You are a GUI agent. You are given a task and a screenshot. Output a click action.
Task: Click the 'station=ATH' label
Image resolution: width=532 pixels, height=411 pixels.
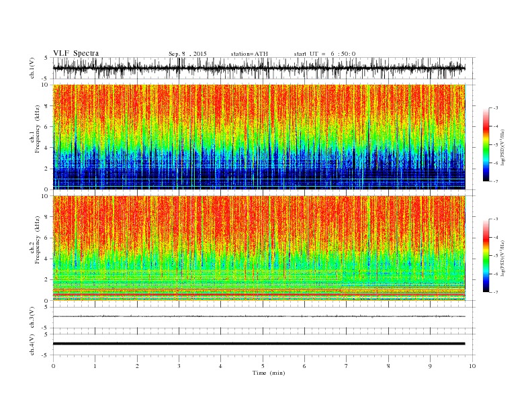(x=249, y=54)
